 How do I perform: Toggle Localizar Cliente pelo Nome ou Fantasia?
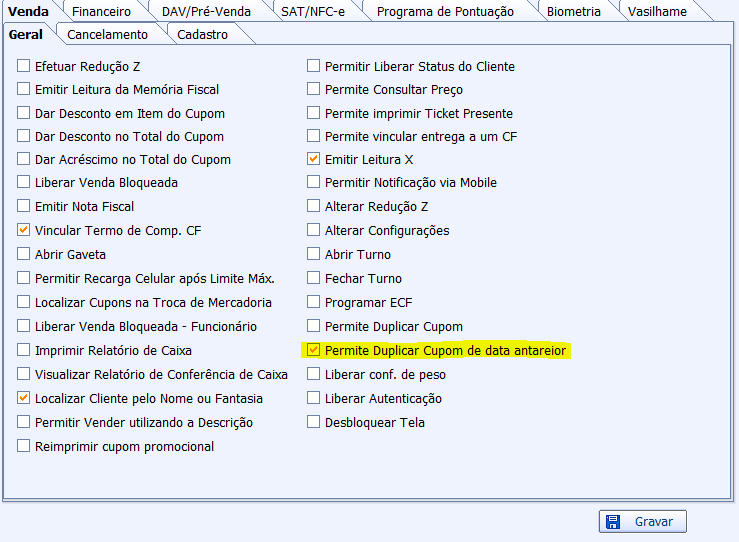click(x=24, y=399)
